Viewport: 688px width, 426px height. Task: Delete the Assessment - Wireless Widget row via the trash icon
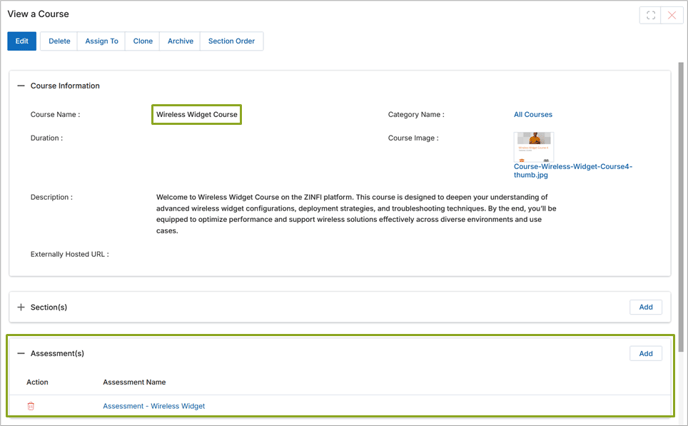pos(31,406)
